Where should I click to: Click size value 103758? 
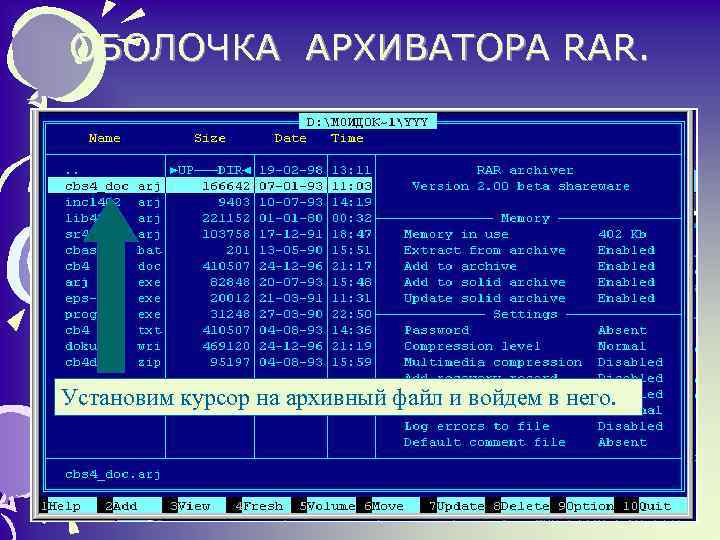click(226, 234)
